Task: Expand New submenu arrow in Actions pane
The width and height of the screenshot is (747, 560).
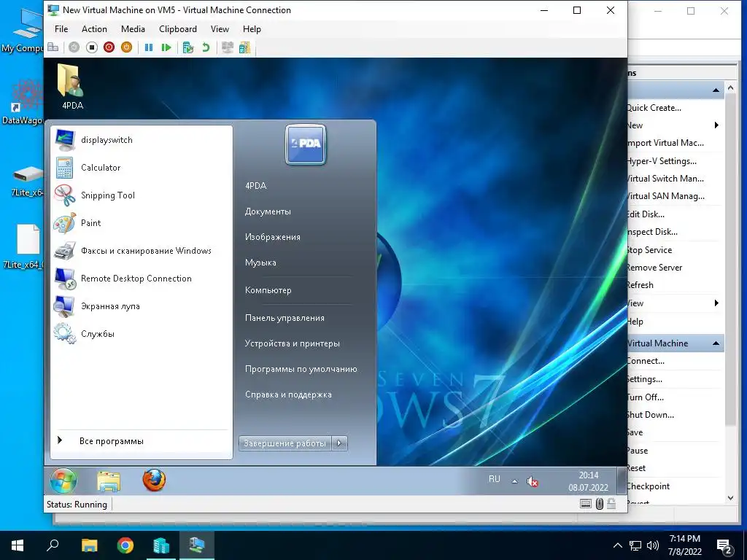Action: 716,125
